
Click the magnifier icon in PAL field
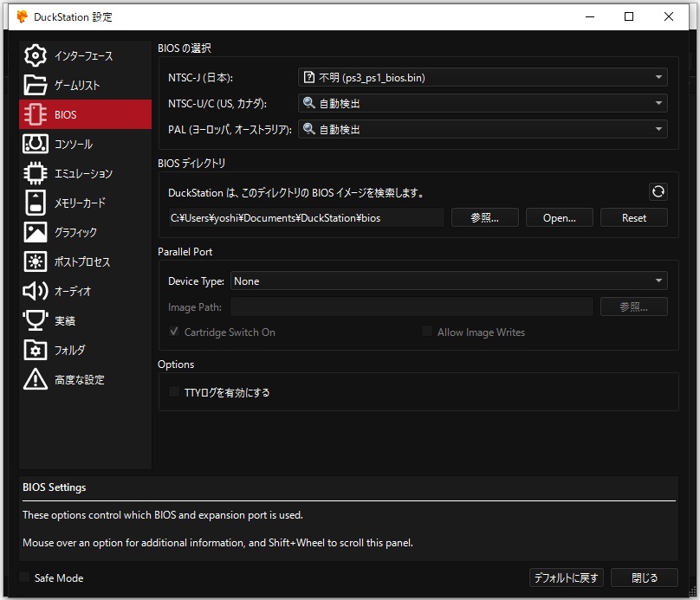coord(308,129)
